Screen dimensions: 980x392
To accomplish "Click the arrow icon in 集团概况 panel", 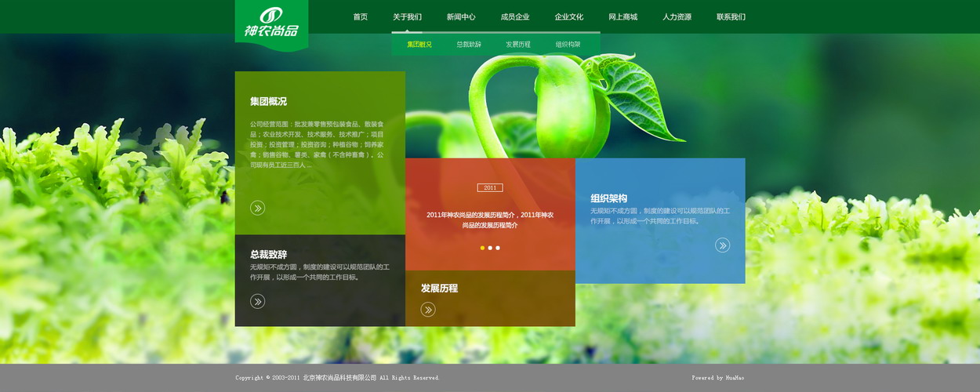I will [257, 208].
